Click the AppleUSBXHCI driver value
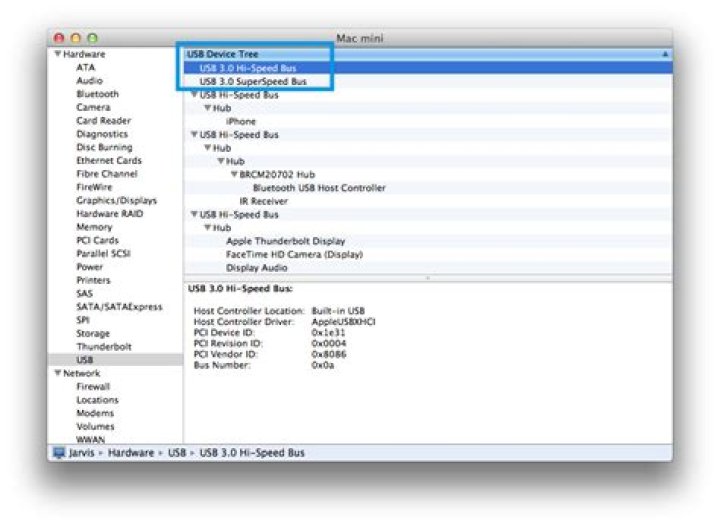The image size is (720, 527). click(x=343, y=322)
